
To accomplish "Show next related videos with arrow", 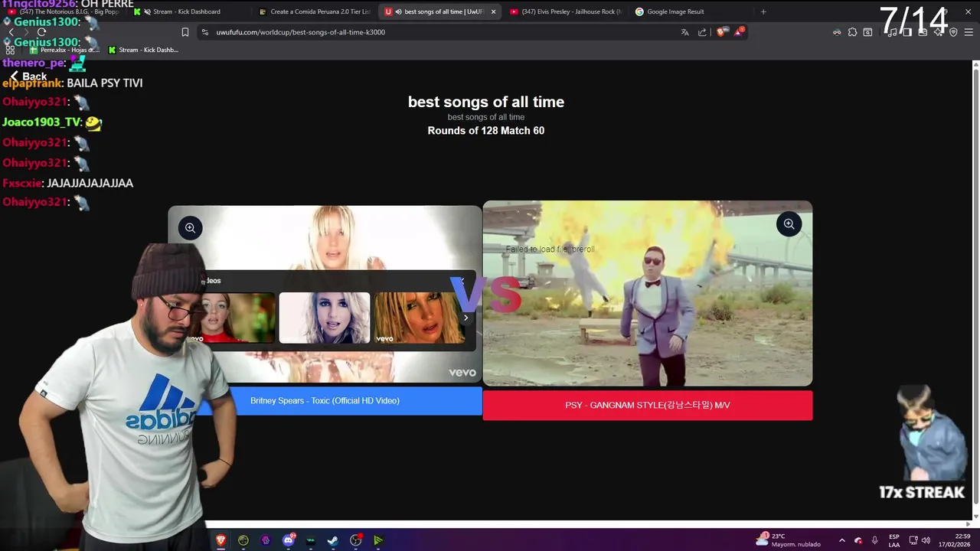I will (x=465, y=318).
